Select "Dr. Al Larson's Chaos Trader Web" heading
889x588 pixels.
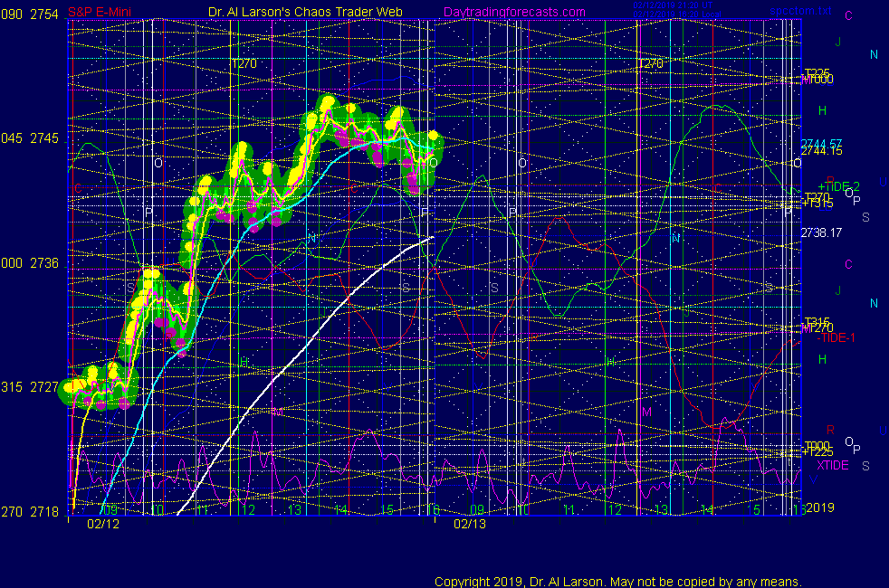[x=305, y=12]
